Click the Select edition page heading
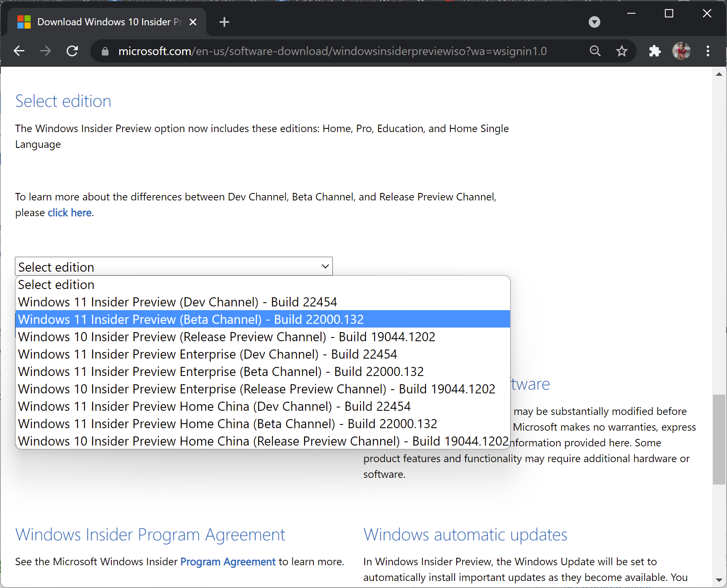 [63, 101]
